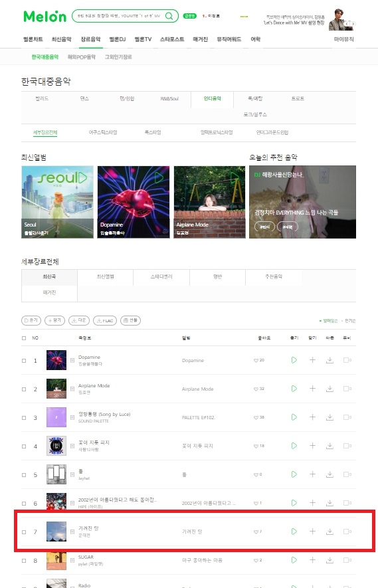This screenshot has width=378, height=588.
Task: Click the 듣기 listen button above track list
Action: click(x=31, y=320)
